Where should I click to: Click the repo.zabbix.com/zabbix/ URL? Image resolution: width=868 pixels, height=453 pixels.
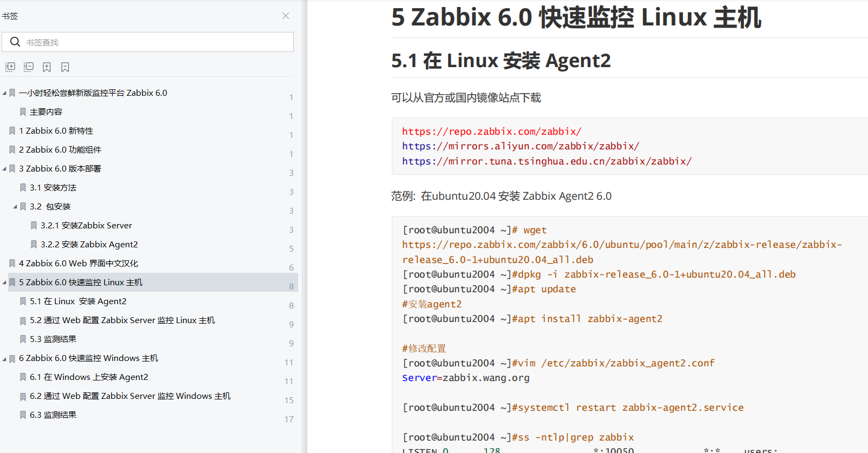[x=492, y=132]
